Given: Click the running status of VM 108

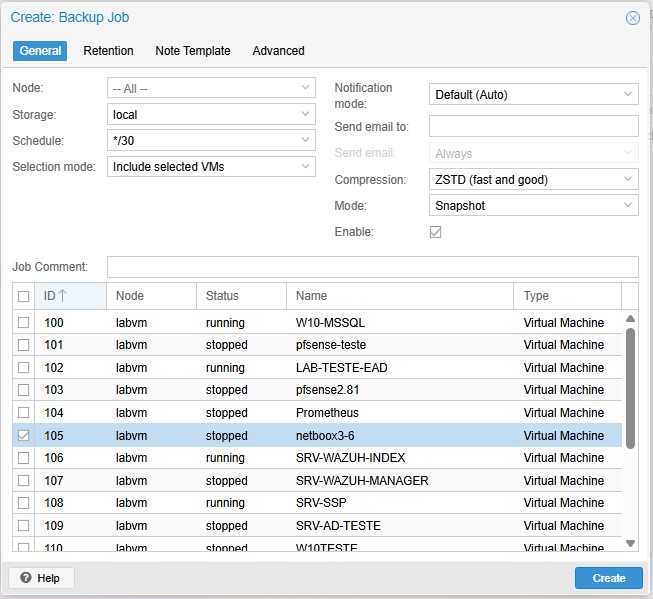Looking at the screenshot, I should coord(225,503).
